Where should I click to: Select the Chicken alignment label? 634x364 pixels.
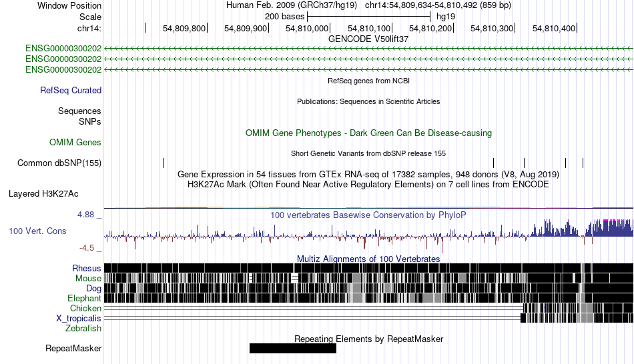(85, 308)
